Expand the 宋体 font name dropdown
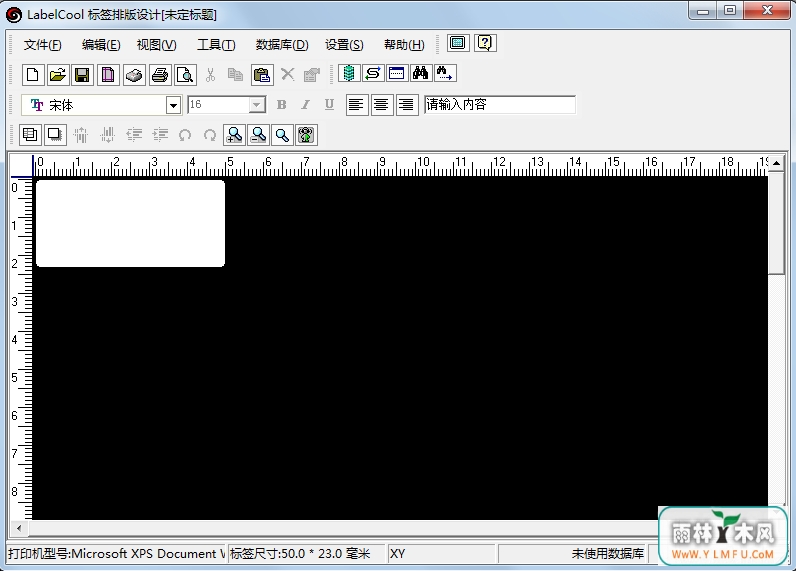796x571 pixels. pos(174,106)
